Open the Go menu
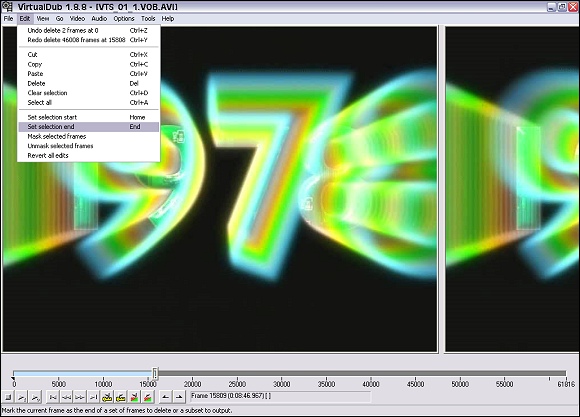Screen dimensions: 580x417 point(60,19)
